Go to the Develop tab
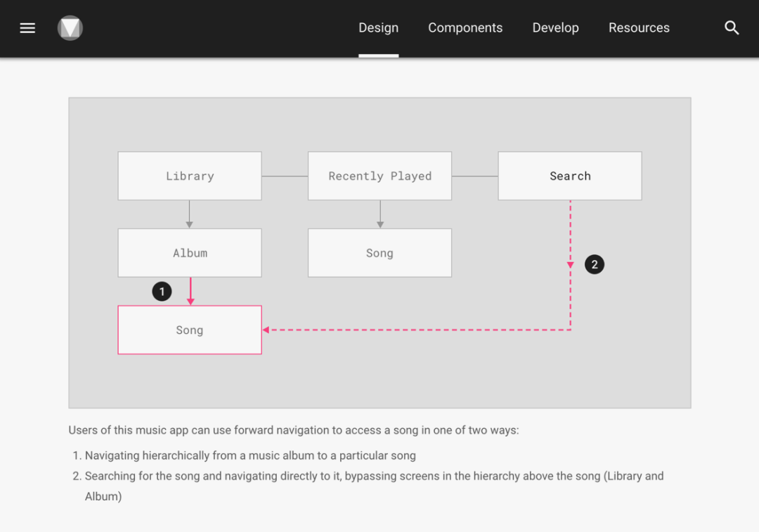The width and height of the screenshot is (759, 532). coord(555,28)
